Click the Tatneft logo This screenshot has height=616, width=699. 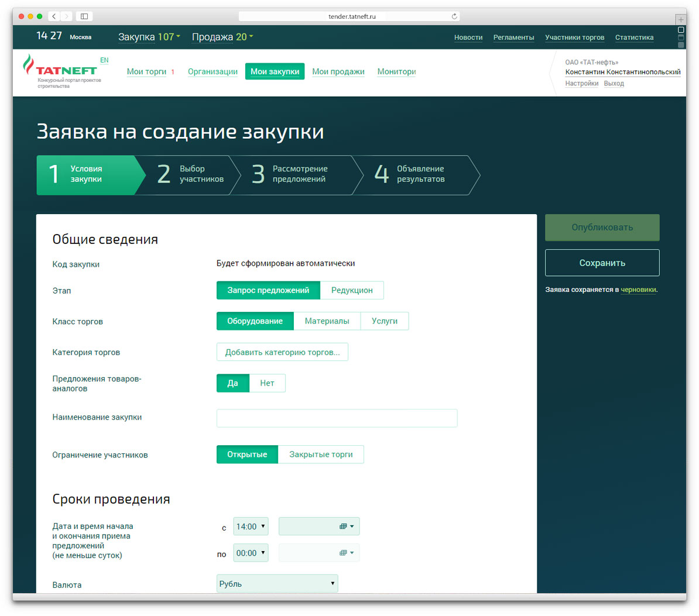tap(61, 70)
